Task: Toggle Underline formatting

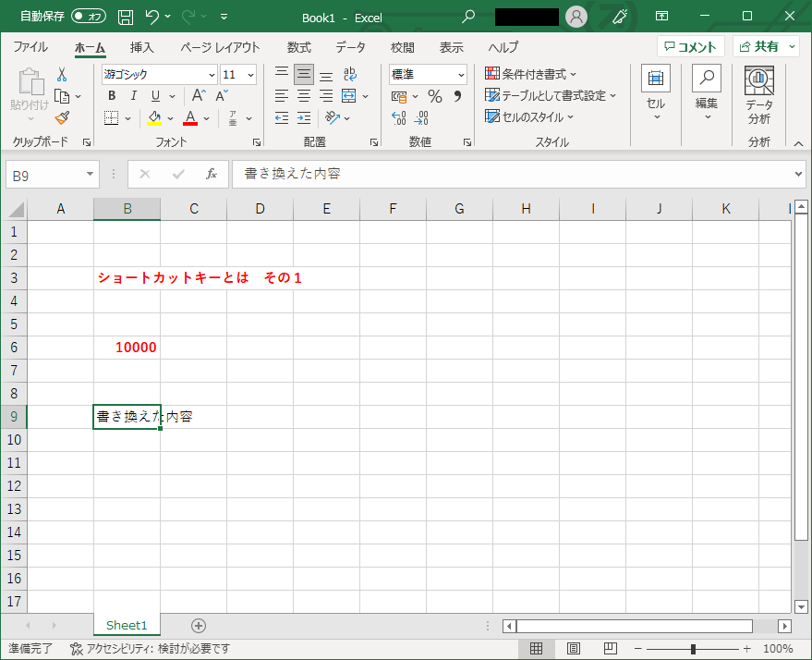Action: tap(155, 96)
